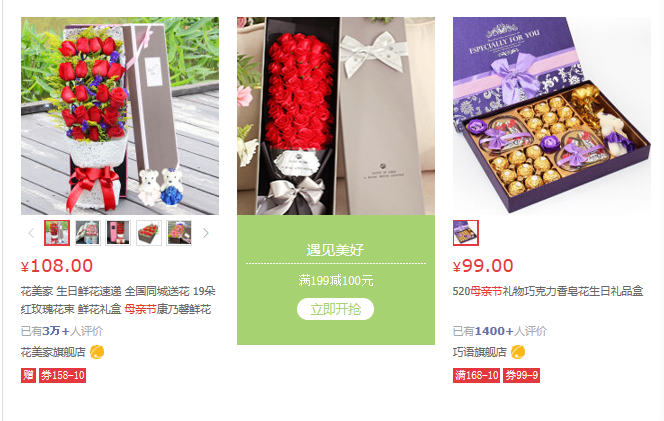664x421 pixels.
Task: Visit the 巧语旗舰店 store link
Action: (x=479, y=352)
